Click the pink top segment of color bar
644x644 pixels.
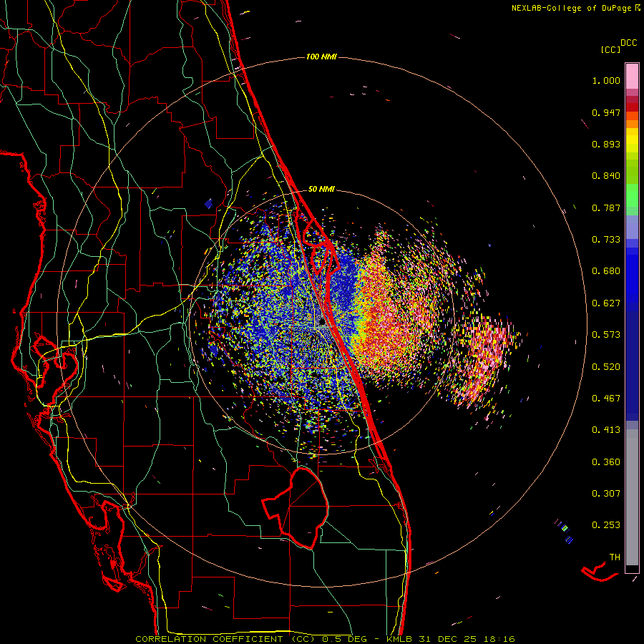pos(632,77)
